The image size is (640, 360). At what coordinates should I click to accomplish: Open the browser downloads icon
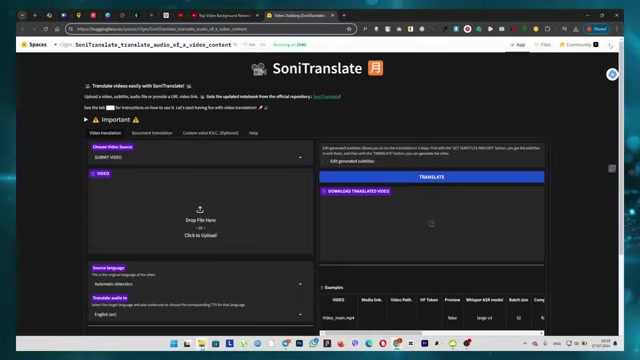576,29
